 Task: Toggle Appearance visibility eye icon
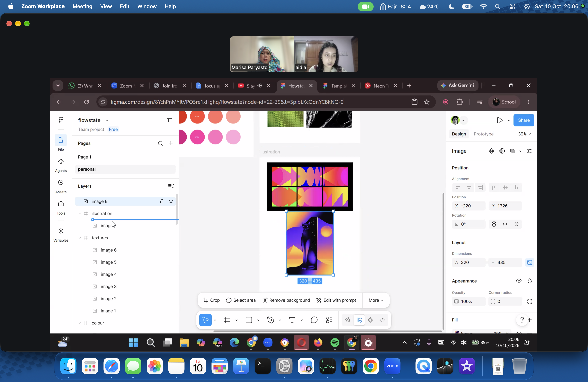pyautogui.click(x=519, y=281)
